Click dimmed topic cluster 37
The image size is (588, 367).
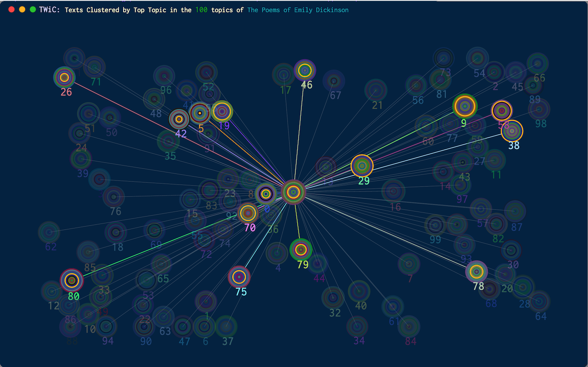pyautogui.click(x=226, y=327)
